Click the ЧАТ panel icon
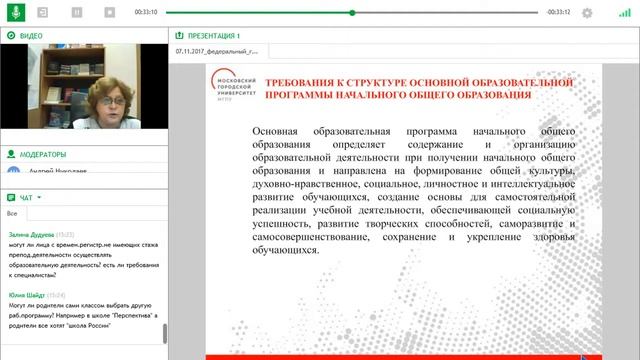This screenshot has height=360, width=640. tap(11, 198)
